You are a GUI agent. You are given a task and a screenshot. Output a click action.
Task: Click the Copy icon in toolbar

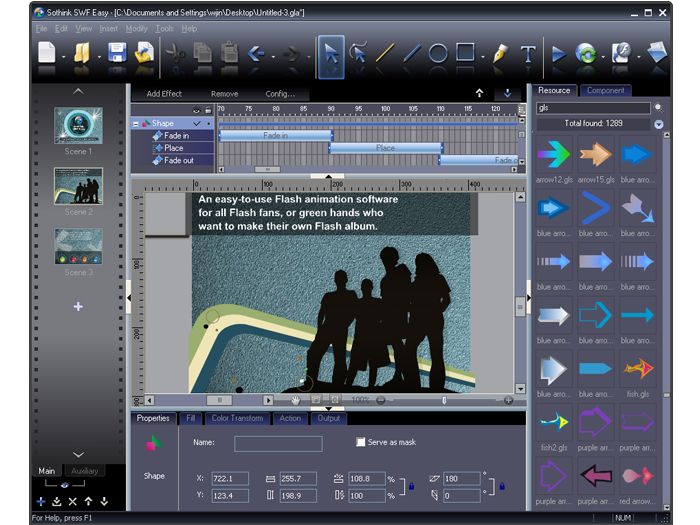tap(203, 53)
